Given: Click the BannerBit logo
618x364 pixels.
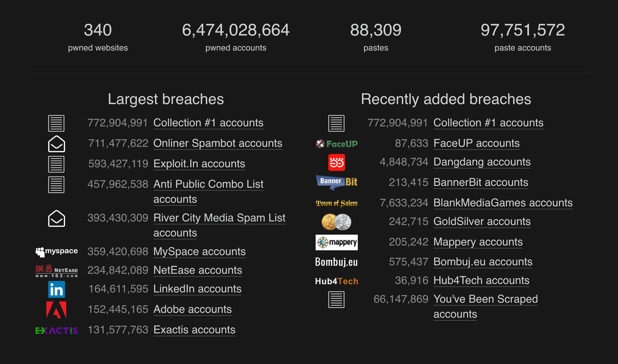Looking at the screenshot, I should 336,182.
